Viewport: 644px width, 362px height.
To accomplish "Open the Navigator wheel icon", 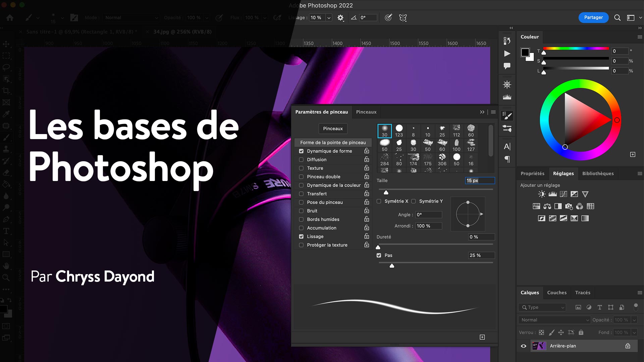I will [x=507, y=84].
